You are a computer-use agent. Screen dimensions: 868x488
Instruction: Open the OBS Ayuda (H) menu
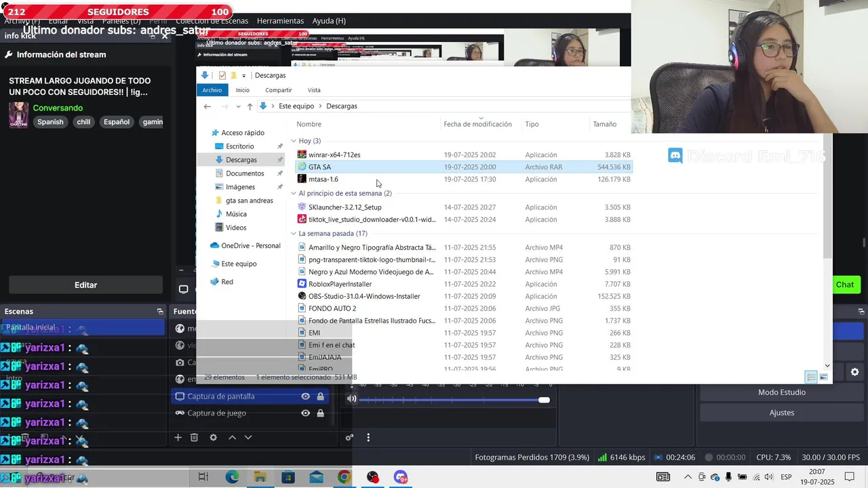330,21
